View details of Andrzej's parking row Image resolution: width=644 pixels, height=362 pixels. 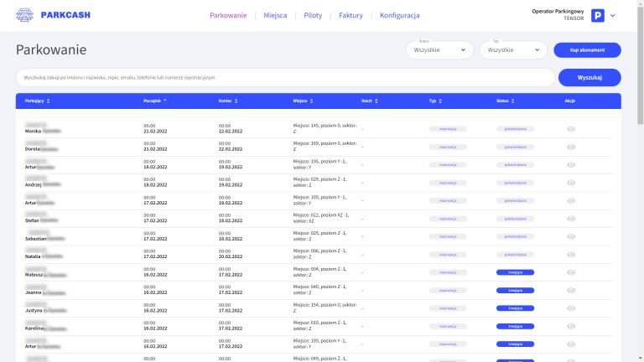pyautogui.click(x=571, y=183)
